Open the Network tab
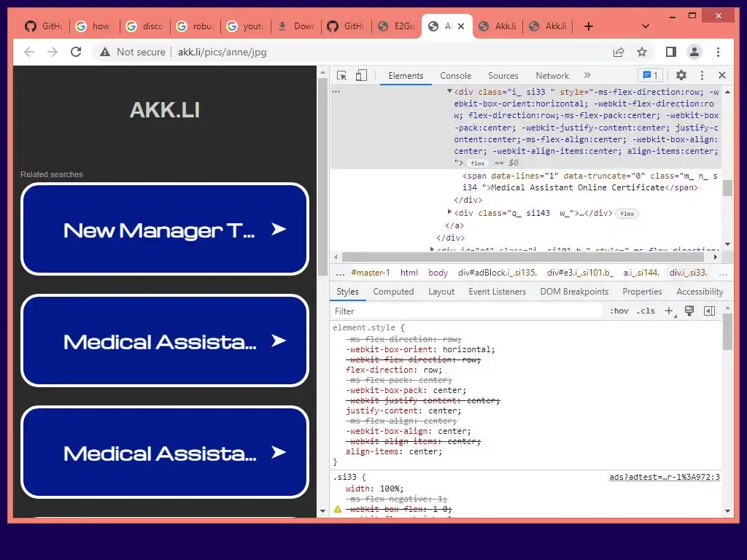 (x=552, y=76)
